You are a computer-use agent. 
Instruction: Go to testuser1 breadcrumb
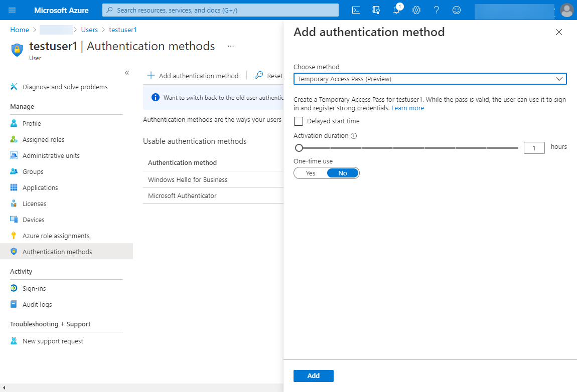pyautogui.click(x=123, y=30)
